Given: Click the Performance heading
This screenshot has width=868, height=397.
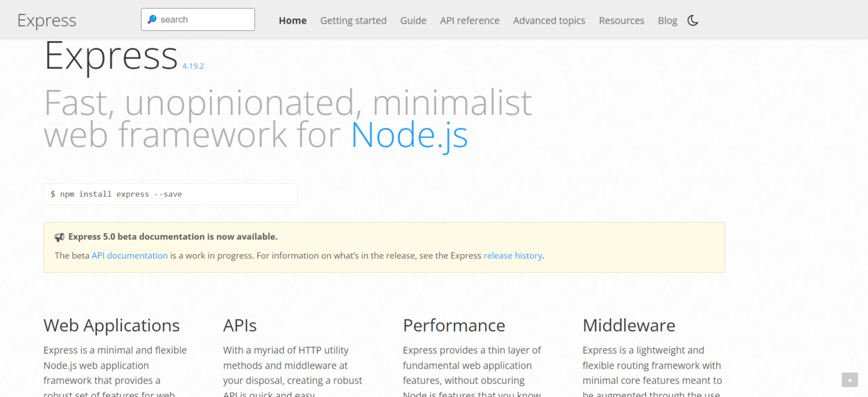Looking at the screenshot, I should click(454, 325).
